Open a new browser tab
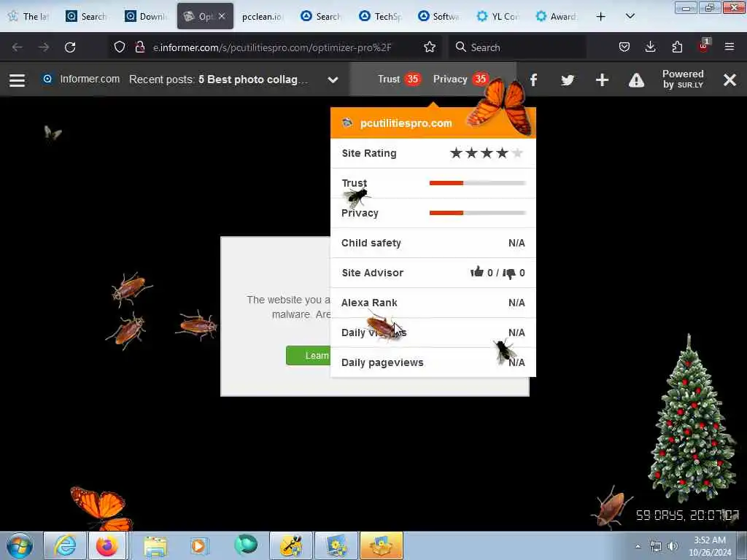Screen dimensions: 747x560 coord(601,17)
